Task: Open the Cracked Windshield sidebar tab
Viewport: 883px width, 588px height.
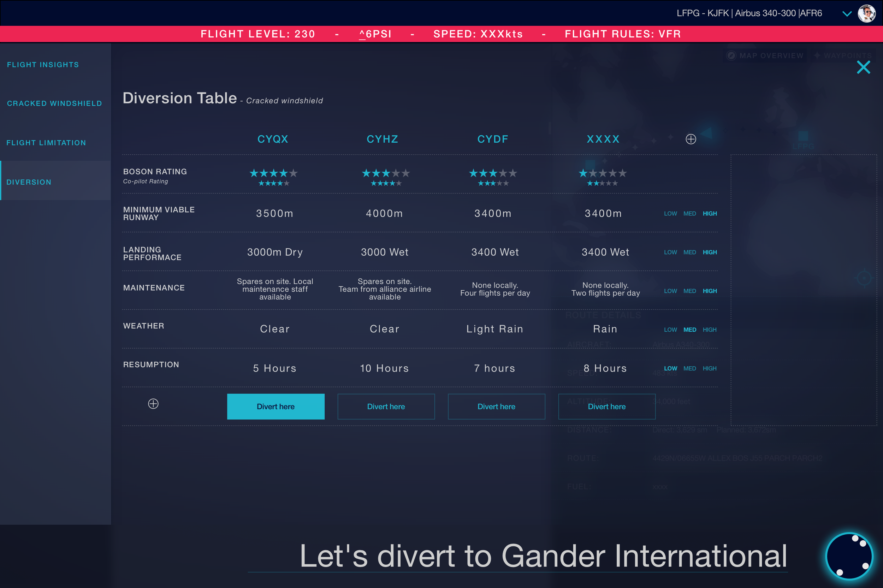Action: point(54,103)
